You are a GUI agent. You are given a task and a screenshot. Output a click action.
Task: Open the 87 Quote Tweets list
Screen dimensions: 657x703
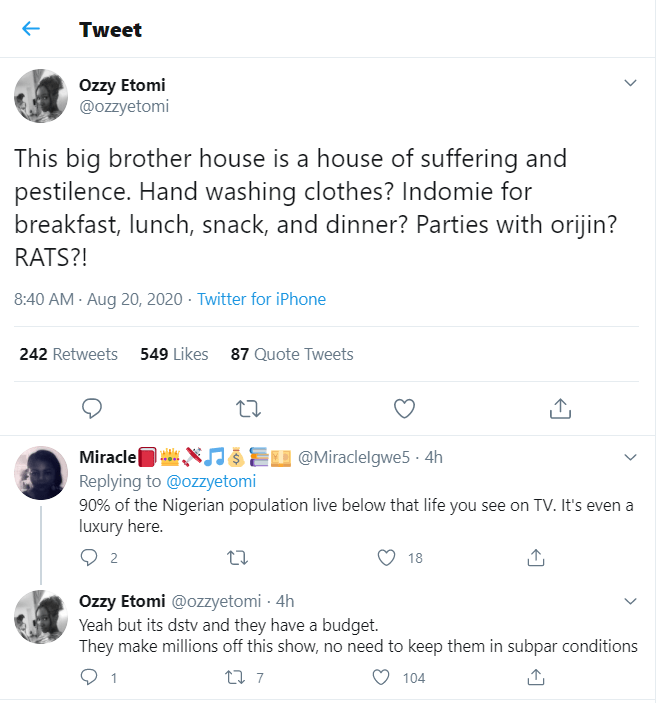click(292, 354)
